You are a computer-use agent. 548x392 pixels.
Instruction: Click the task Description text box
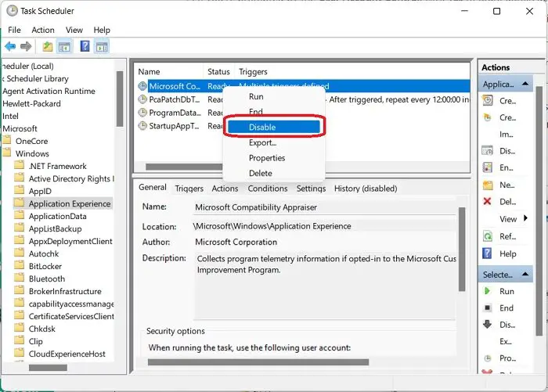324,286
